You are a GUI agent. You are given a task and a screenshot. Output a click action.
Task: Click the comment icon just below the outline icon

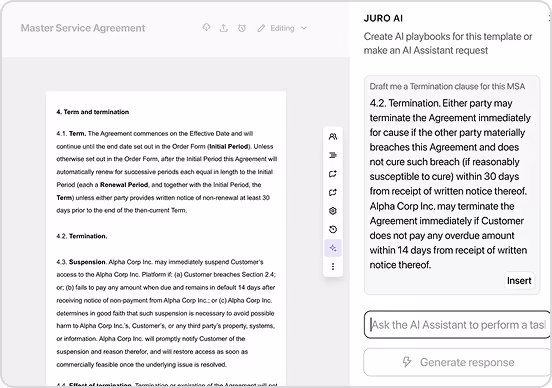tap(333, 174)
